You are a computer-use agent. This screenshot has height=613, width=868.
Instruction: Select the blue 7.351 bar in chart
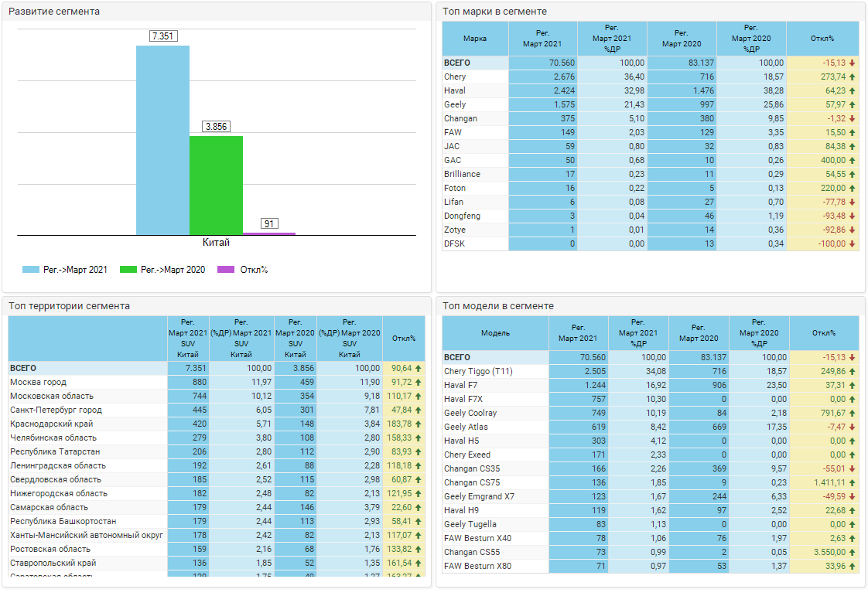162,140
